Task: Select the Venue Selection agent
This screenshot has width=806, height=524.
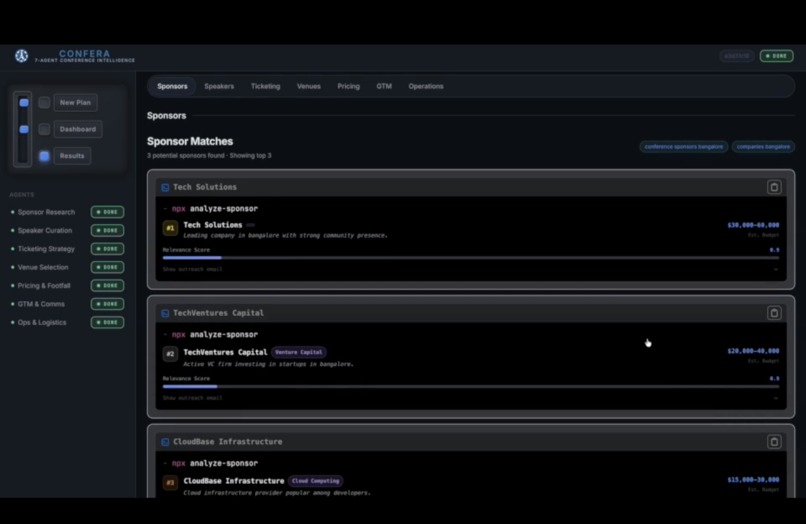Action: coord(43,267)
